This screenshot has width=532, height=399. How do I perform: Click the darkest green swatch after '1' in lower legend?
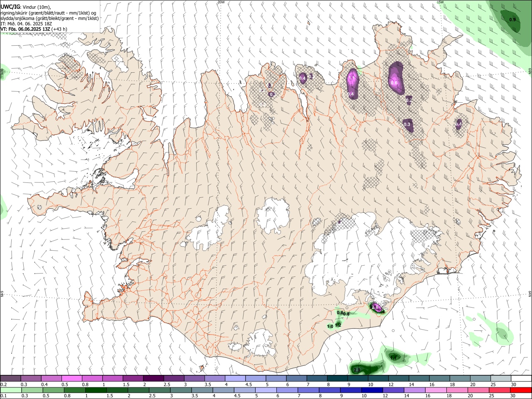pos(96,390)
